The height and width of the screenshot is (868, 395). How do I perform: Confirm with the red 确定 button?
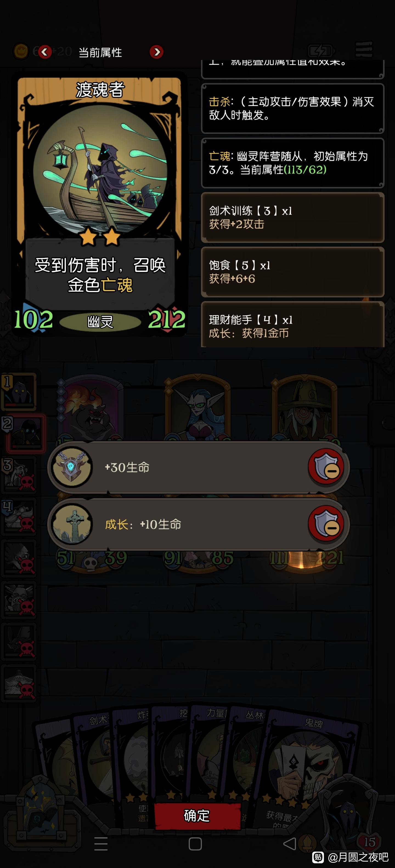point(197,816)
